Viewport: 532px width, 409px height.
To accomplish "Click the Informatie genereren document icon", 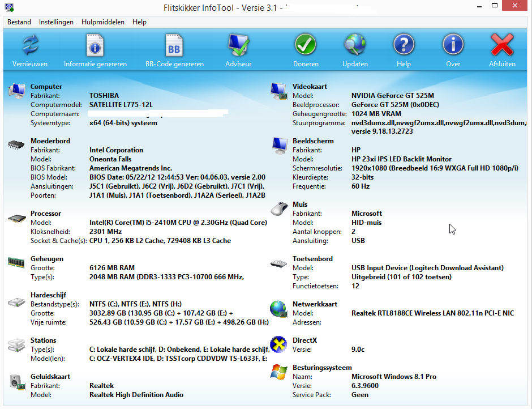I will coord(95,45).
